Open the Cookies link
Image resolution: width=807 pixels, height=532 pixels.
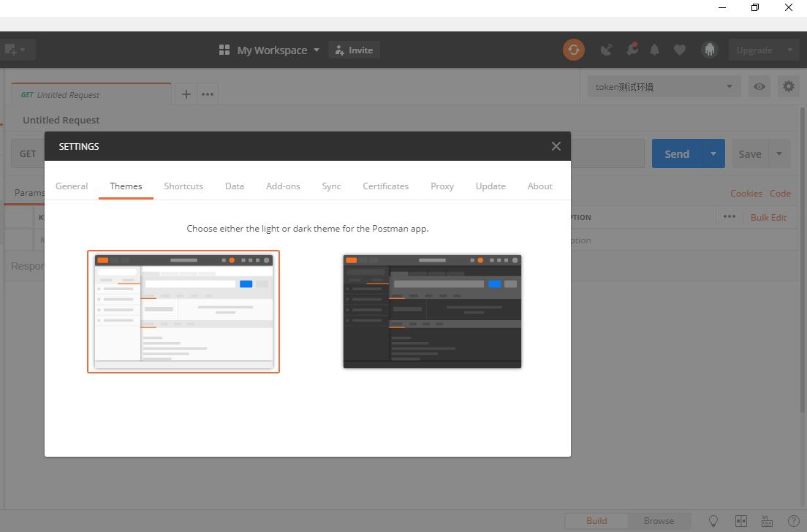746,194
